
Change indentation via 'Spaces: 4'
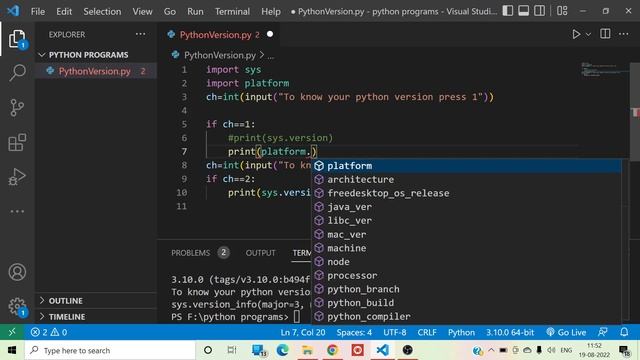point(354,332)
